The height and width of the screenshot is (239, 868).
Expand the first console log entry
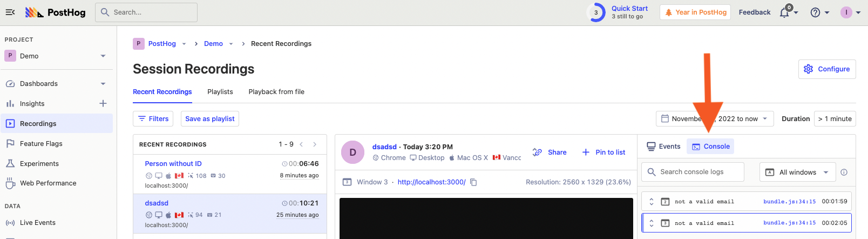[652, 202]
